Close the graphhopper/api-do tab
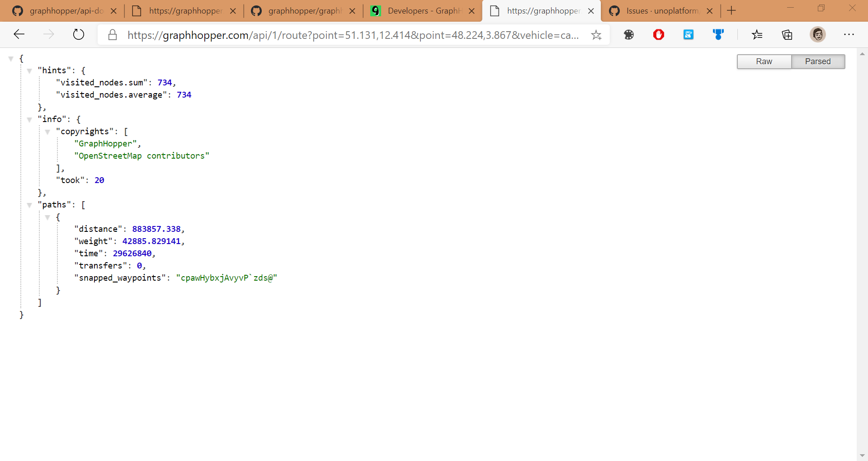 pos(113,11)
